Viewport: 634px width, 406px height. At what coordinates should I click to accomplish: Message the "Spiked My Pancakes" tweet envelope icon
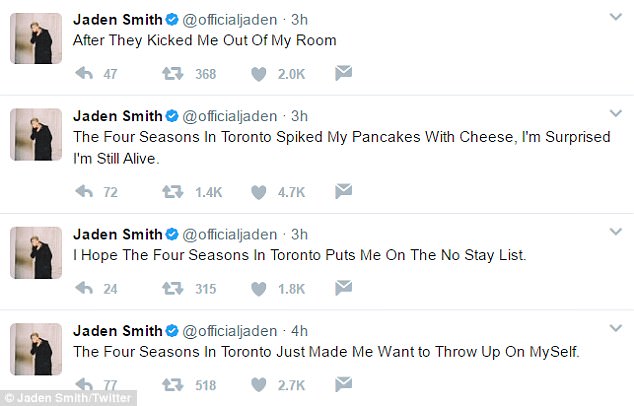tap(343, 190)
